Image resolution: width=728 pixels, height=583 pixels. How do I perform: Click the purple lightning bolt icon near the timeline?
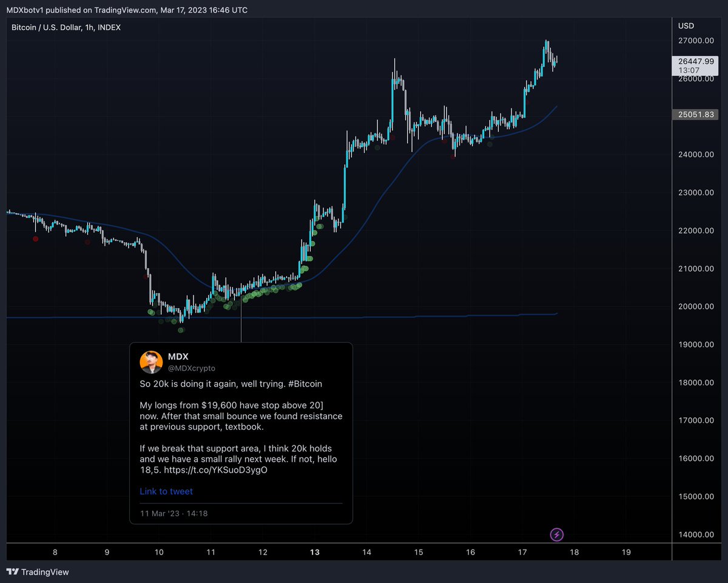point(556,534)
